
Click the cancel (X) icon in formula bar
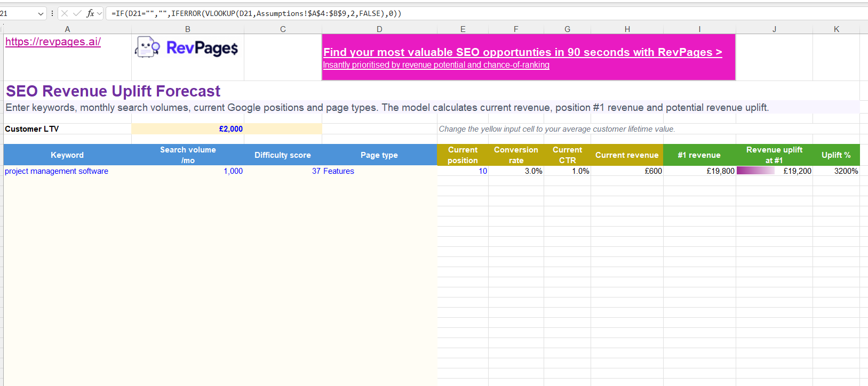pos(65,13)
